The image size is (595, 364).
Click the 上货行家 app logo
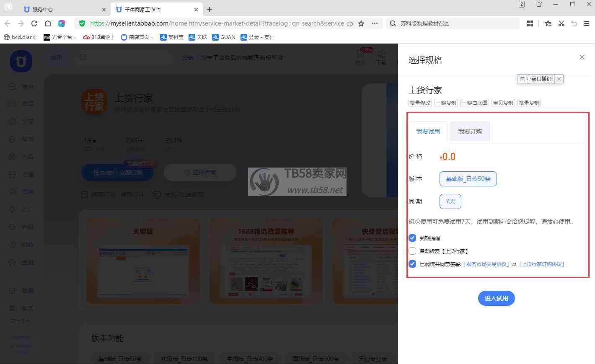coord(94,102)
